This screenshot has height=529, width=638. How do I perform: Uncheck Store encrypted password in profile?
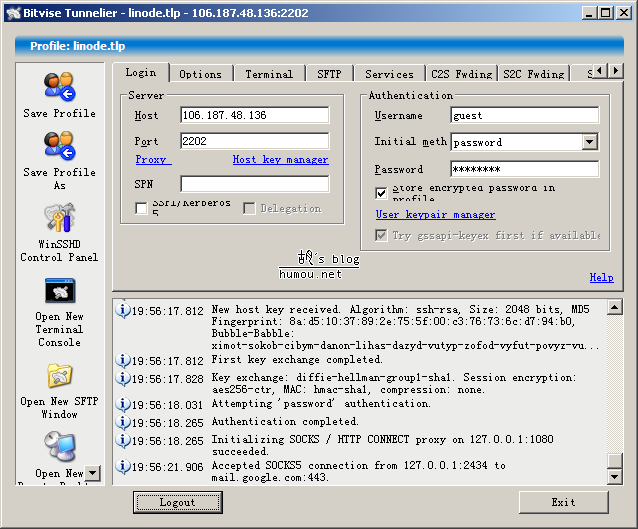tap(381, 193)
